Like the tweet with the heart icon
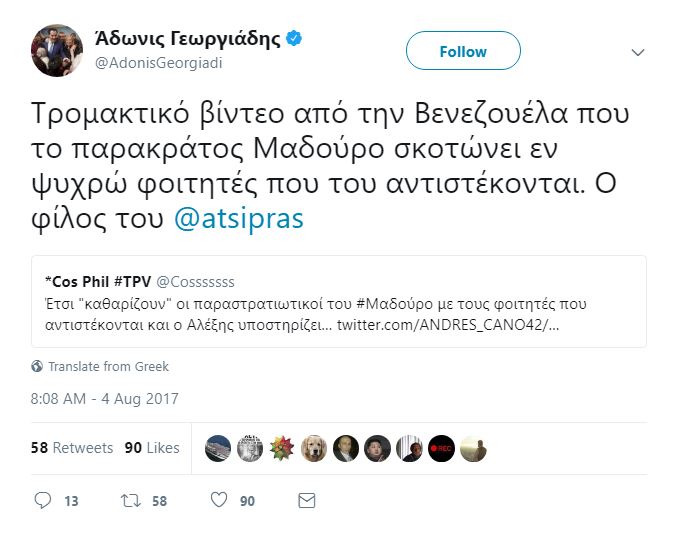 point(219,499)
